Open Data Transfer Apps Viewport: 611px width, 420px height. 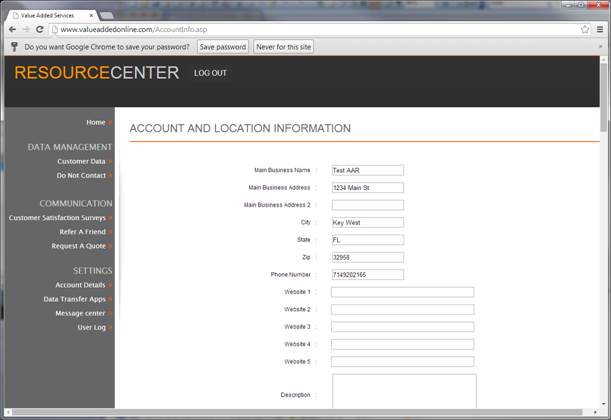coord(75,299)
